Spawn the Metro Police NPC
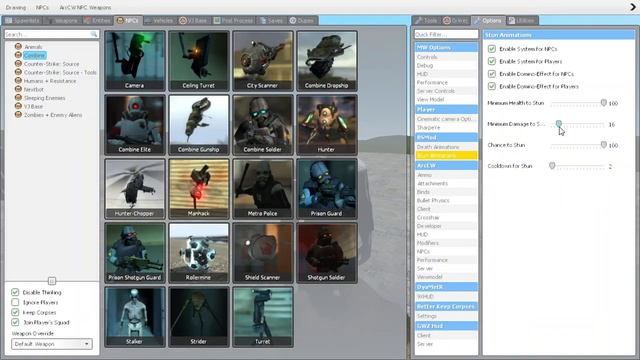The height and width of the screenshot is (360, 640). click(x=263, y=189)
